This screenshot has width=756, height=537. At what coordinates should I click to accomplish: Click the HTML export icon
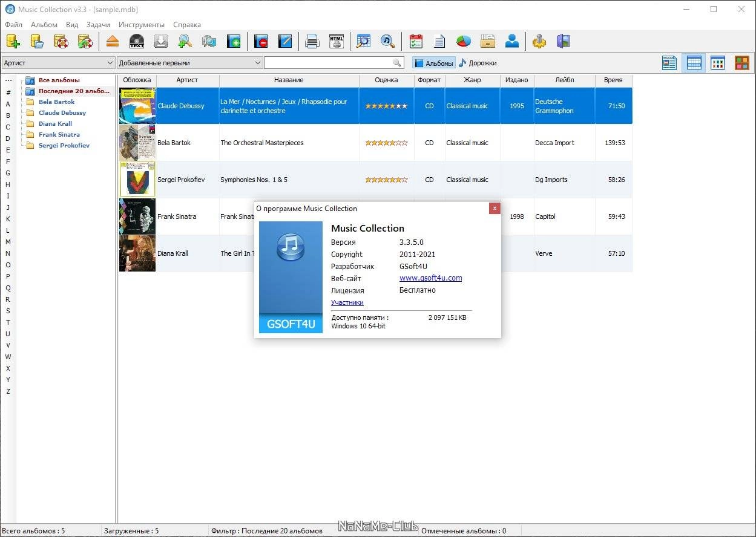[337, 41]
